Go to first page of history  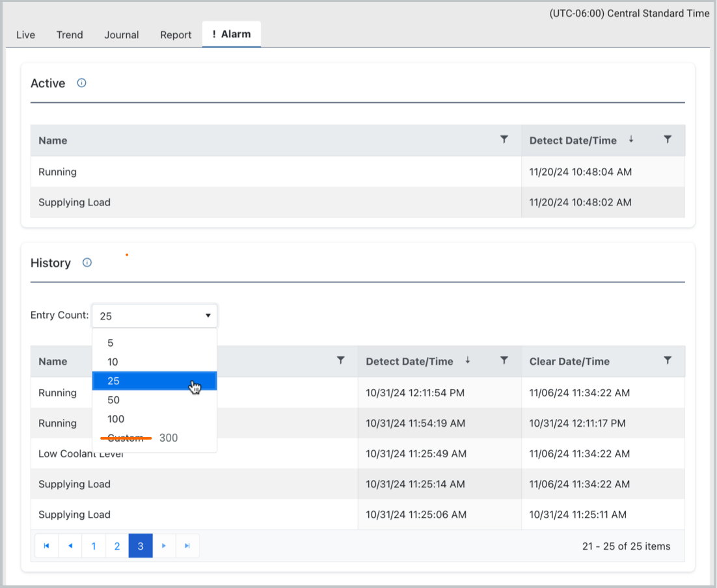point(46,546)
